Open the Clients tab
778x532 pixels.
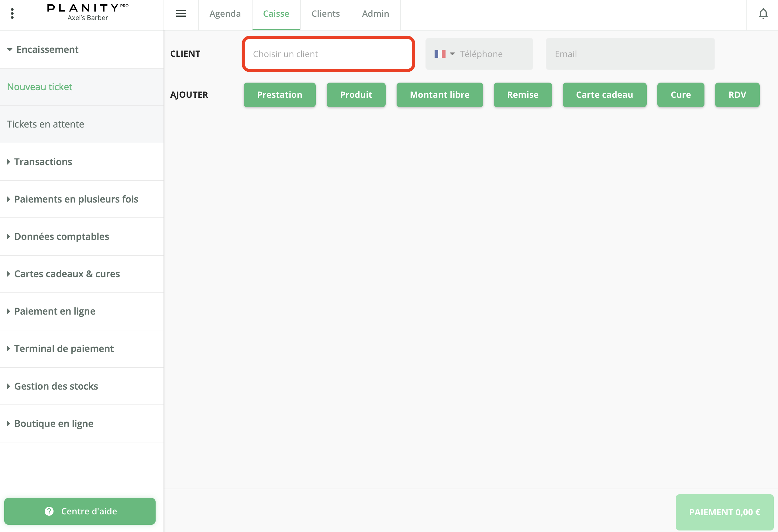coord(325,14)
